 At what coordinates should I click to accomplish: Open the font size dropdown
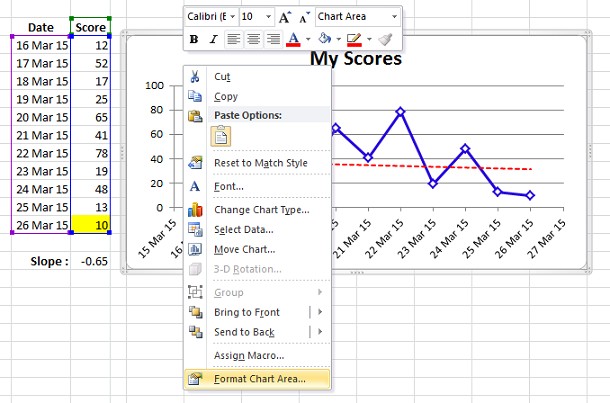[269, 17]
